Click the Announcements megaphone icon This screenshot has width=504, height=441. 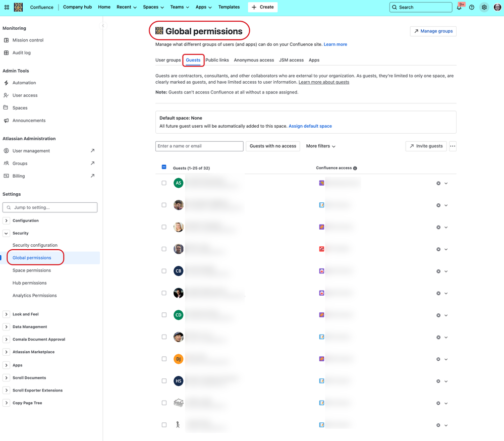coord(6,121)
